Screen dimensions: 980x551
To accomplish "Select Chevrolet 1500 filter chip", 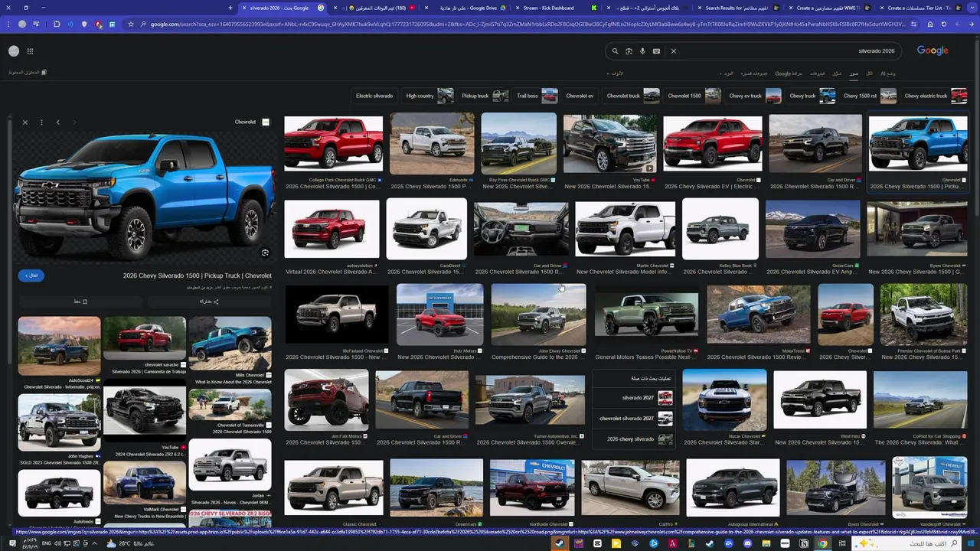I will (694, 96).
